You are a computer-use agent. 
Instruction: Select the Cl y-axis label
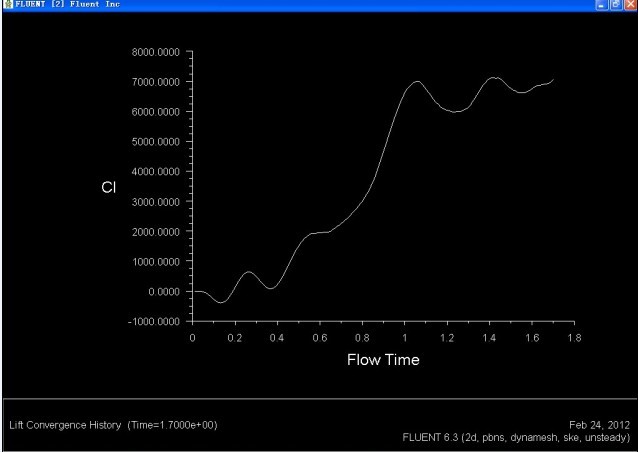tap(109, 185)
